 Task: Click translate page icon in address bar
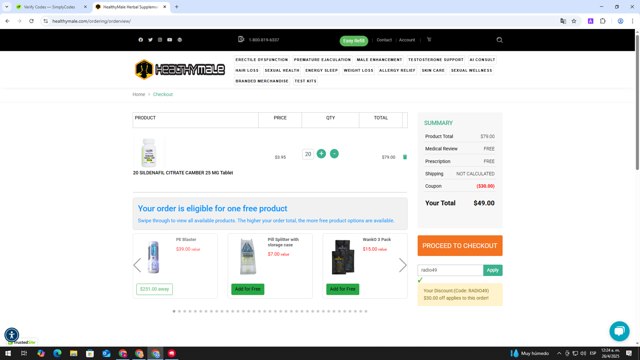pyautogui.click(x=563, y=21)
